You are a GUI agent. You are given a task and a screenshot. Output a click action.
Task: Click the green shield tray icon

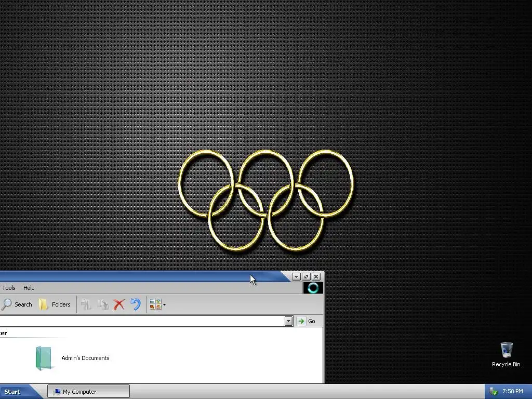coord(494,392)
